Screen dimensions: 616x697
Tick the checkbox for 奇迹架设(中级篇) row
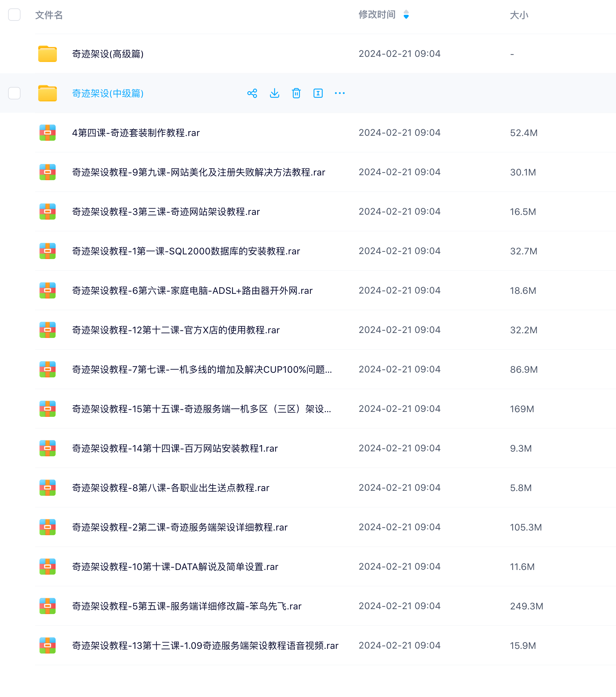[x=14, y=93]
